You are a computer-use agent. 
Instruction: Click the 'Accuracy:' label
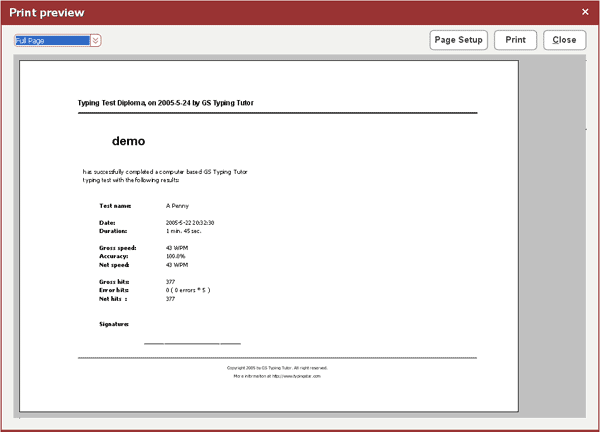(114, 256)
